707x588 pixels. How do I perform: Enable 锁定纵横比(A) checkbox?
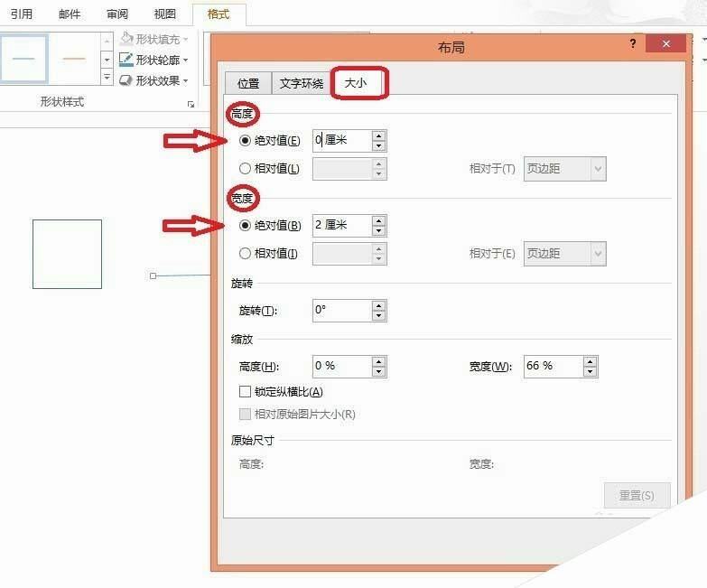[x=245, y=391]
